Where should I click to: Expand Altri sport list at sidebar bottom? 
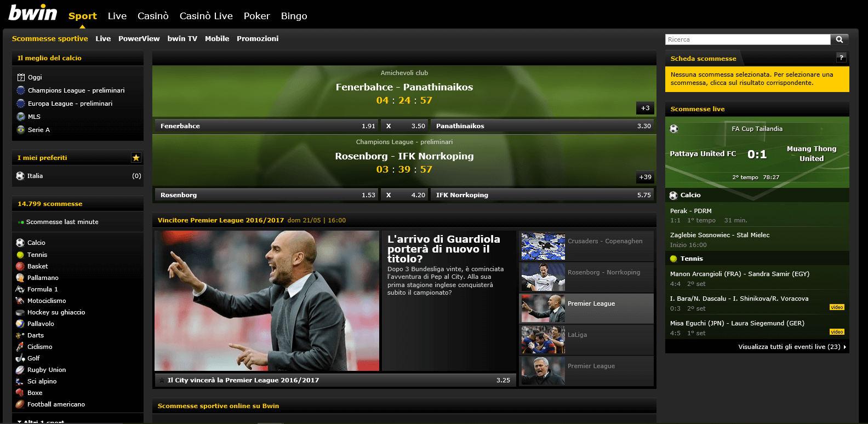point(41,421)
